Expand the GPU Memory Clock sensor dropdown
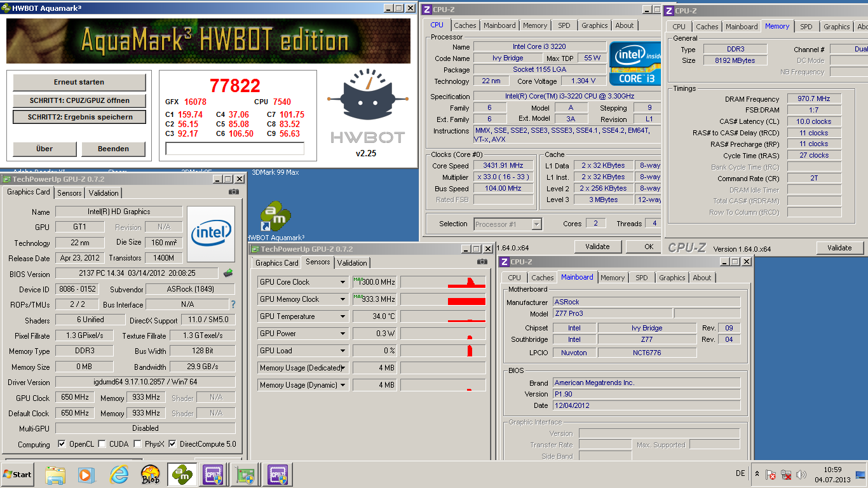Screen dimensions: 868x488 [343, 299]
